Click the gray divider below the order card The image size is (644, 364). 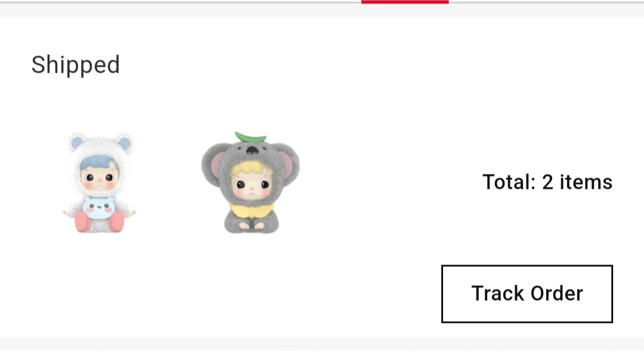[x=322, y=344]
